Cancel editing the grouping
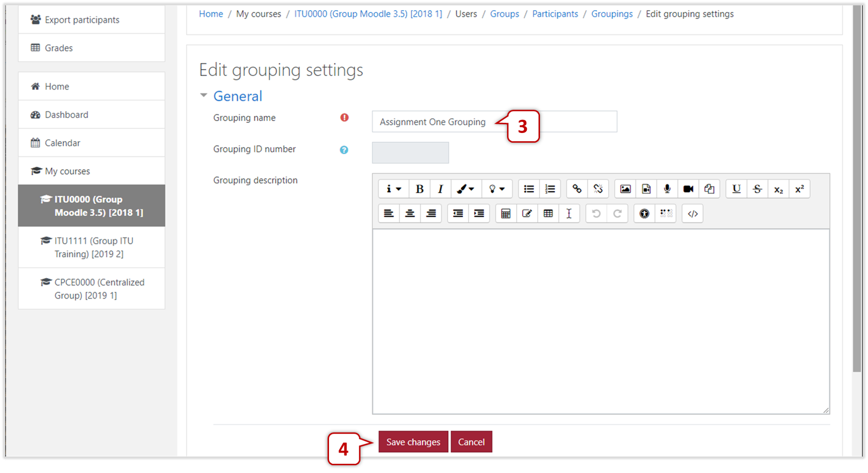868x473 pixels. coord(471,442)
